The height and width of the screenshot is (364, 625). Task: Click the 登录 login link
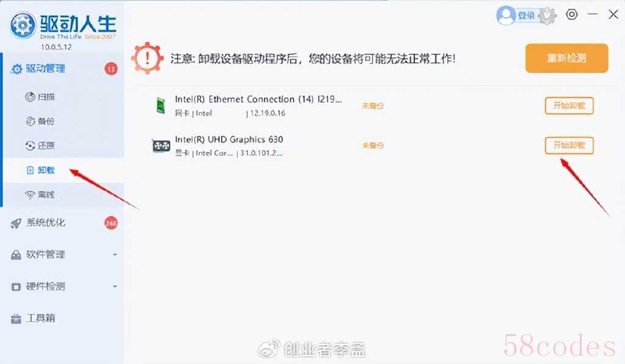tap(526, 15)
